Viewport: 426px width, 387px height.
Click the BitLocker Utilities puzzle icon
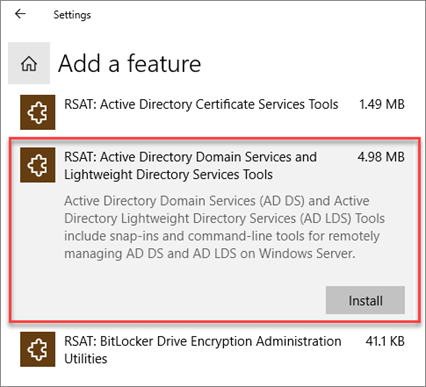[x=38, y=349]
